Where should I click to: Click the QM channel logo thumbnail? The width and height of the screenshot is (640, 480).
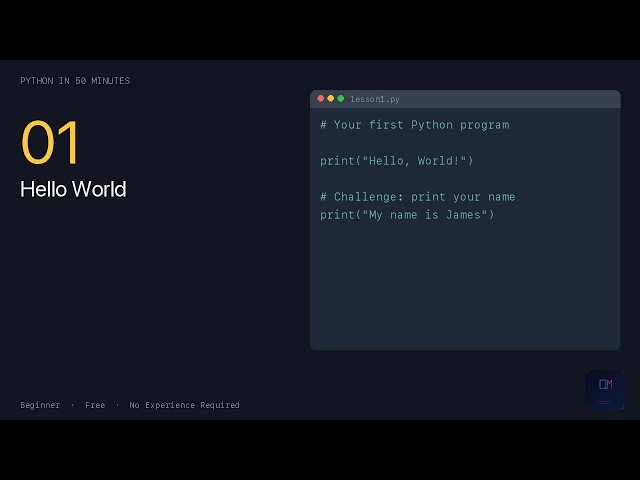(x=605, y=390)
